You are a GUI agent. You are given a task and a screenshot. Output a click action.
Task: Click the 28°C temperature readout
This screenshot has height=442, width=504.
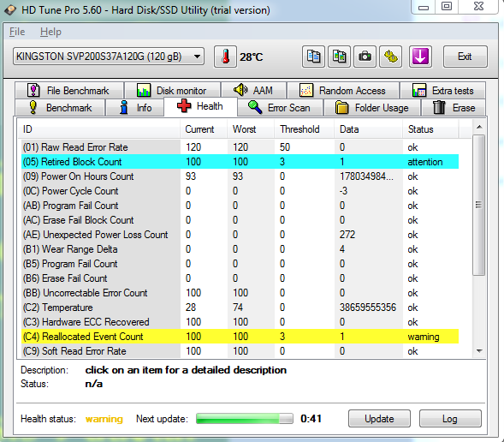252,57
